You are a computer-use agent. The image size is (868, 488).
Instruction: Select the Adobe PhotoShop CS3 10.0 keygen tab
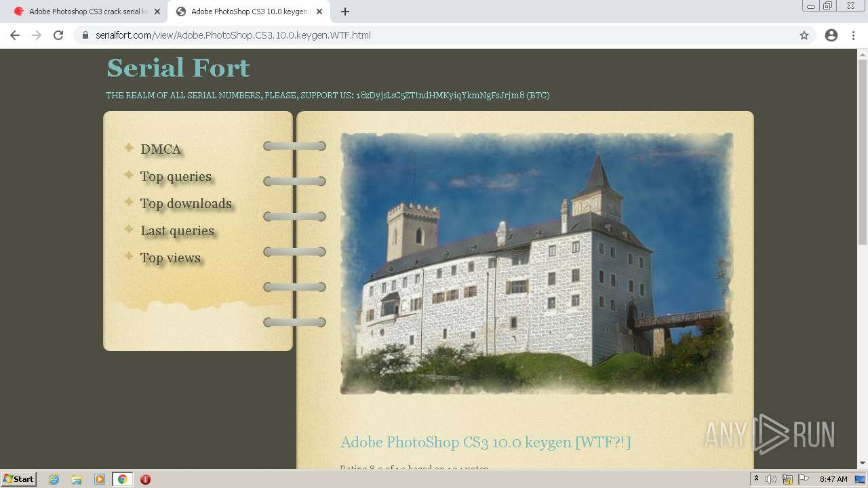(x=248, y=12)
